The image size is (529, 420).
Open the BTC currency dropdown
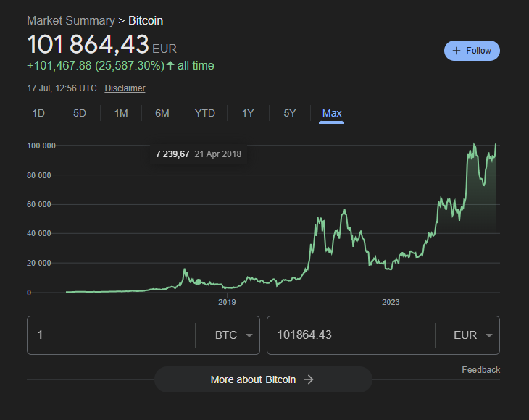[234, 335]
